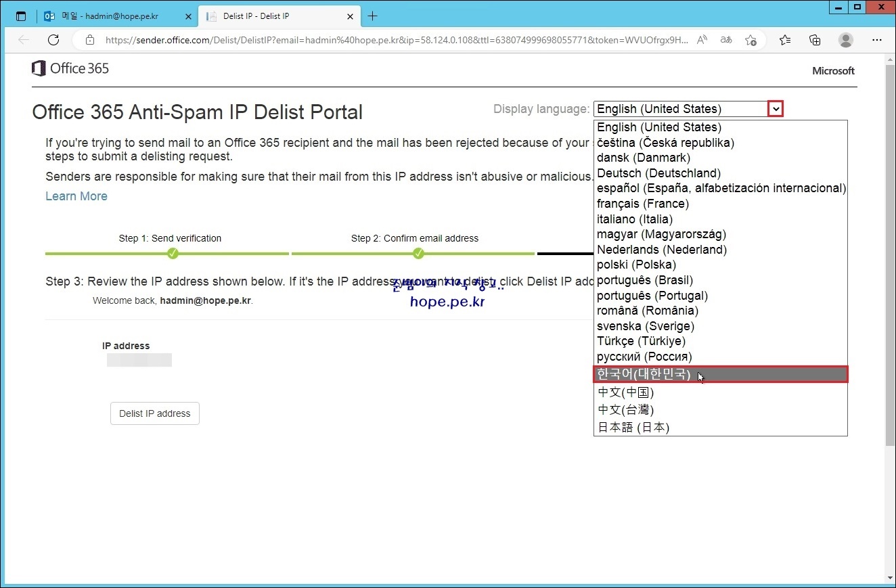Image resolution: width=896 pixels, height=588 pixels.
Task: Click the Office 365 logo
Action: point(70,68)
